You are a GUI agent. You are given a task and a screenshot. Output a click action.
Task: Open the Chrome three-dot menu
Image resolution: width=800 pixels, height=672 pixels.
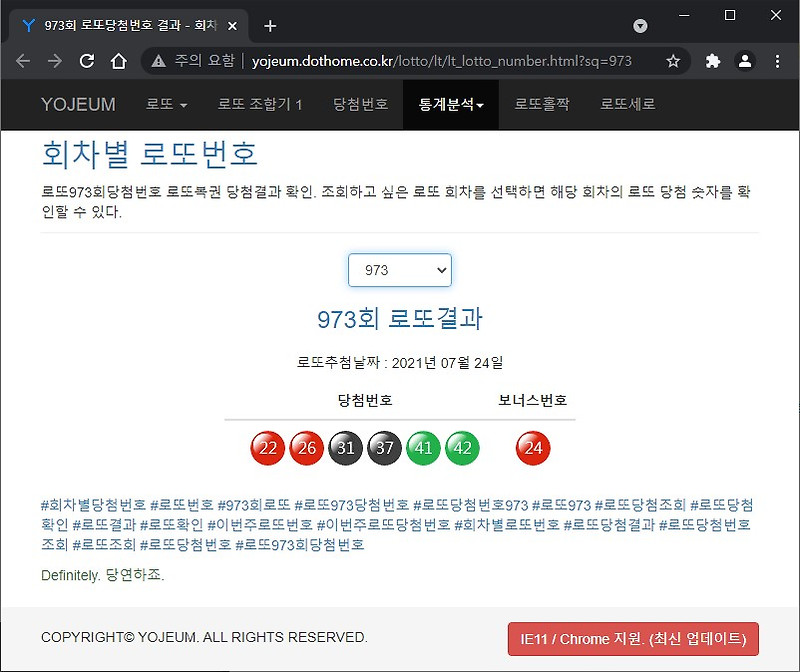point(777,61)
